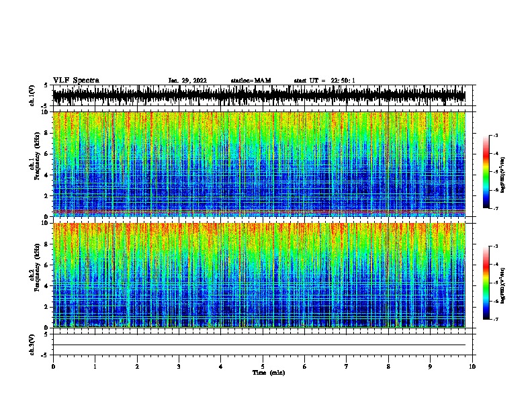
Task: Click the "-5" tick on ch.1(V) axis
Action: (44, 106)
